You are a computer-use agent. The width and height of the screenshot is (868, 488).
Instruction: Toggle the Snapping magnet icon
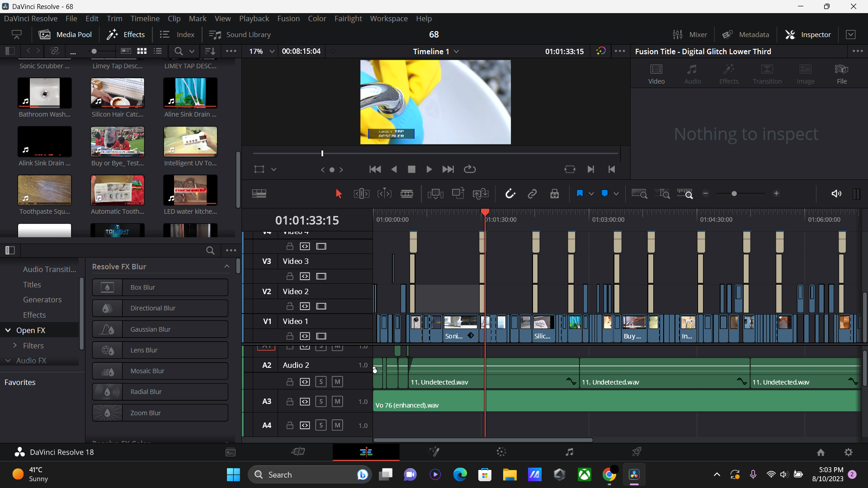[x=510, y=194]
